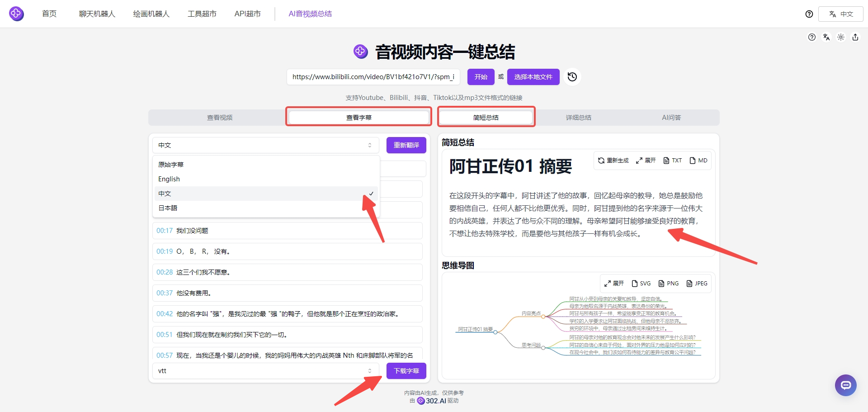Viewport: 868px width, 412px height.
Task: Switch to 详细总结 tab
Action: tap(579, 118)
